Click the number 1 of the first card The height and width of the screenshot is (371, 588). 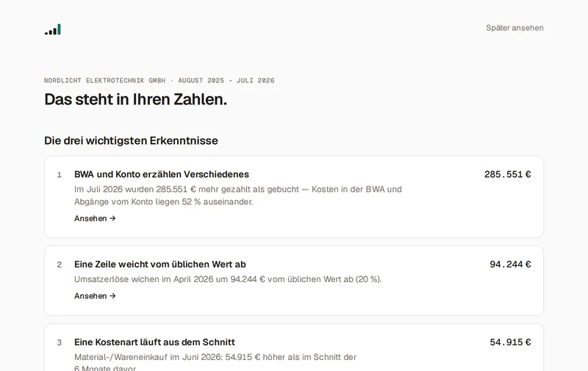point(60,175)
